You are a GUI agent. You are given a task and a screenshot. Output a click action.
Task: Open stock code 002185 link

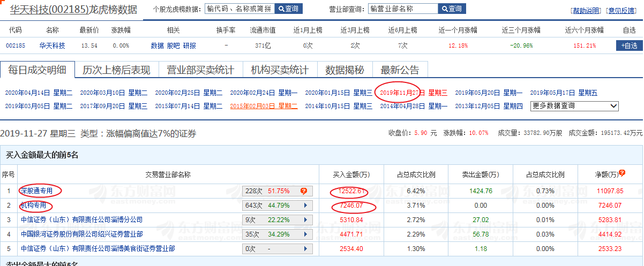16,45
